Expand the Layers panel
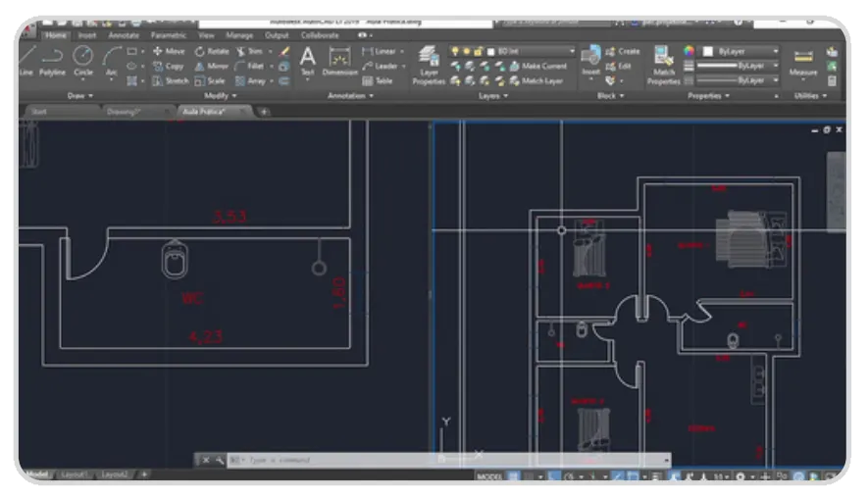Screen dimensions: 868x497 [x=493, y=96]
